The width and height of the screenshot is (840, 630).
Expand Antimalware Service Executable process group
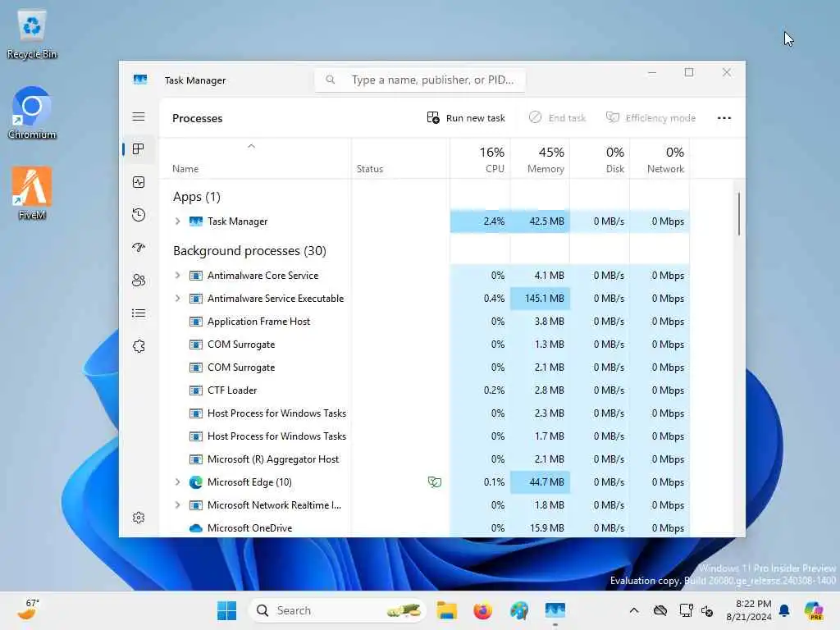pyautogui.click(x=177, y=299)
